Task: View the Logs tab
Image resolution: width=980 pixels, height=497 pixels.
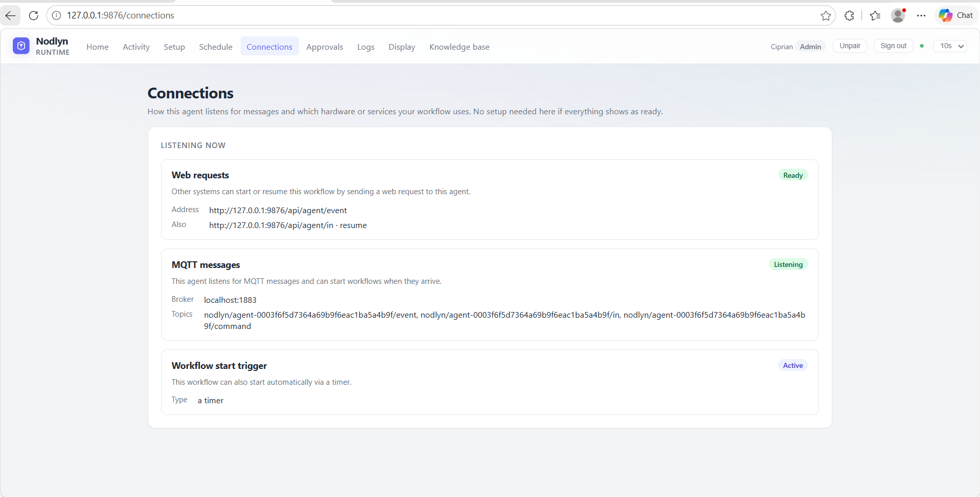Action: click(366, 47)
